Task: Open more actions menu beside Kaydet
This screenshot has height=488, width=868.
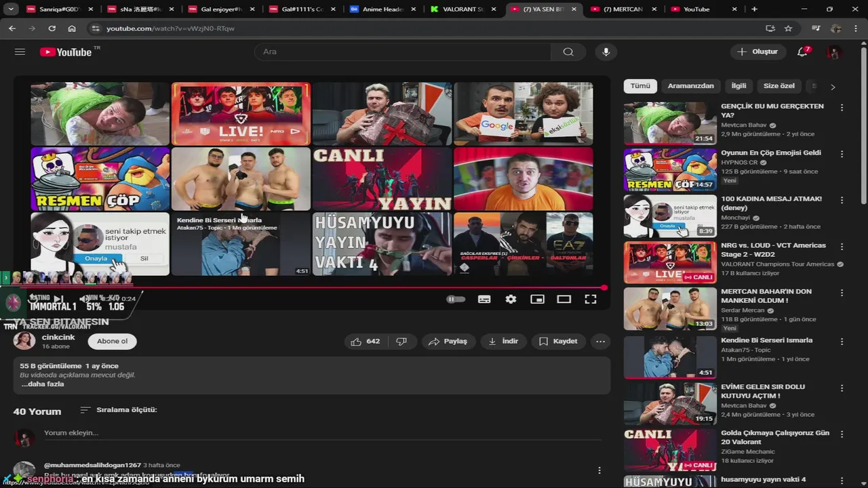Action: 600,342
